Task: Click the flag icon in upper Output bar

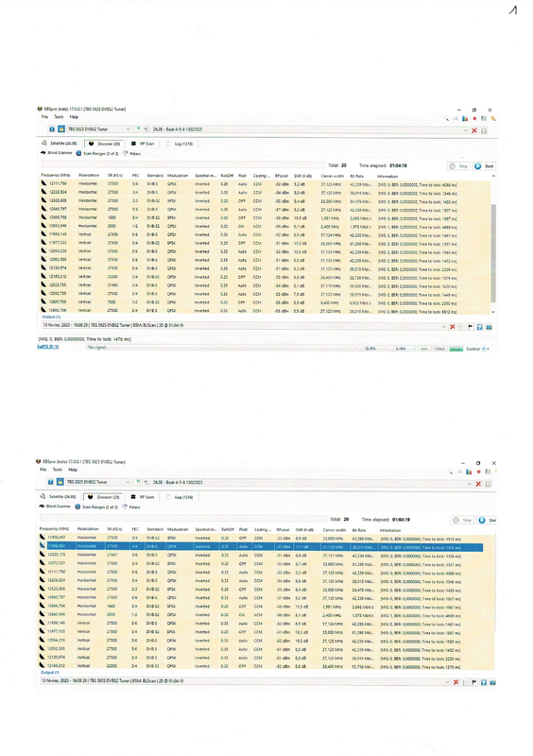Action: coord(471,327)
